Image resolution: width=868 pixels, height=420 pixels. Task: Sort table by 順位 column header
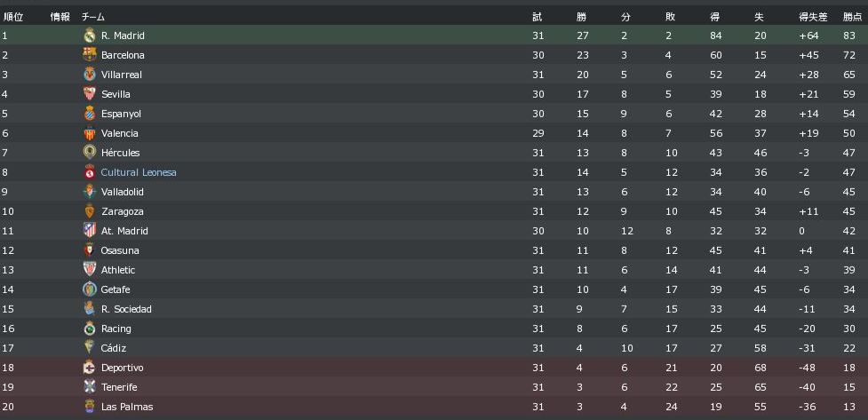[13, 17]
